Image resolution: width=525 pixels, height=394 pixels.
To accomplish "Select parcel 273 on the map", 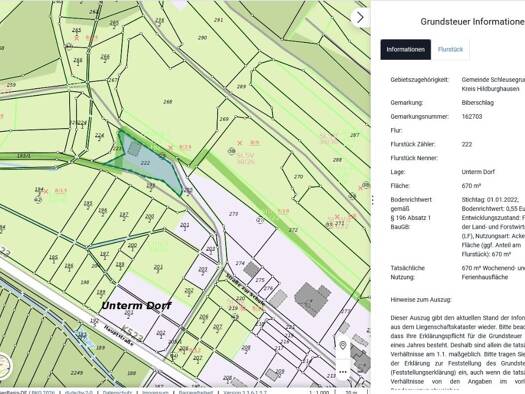I will point(233,214).
